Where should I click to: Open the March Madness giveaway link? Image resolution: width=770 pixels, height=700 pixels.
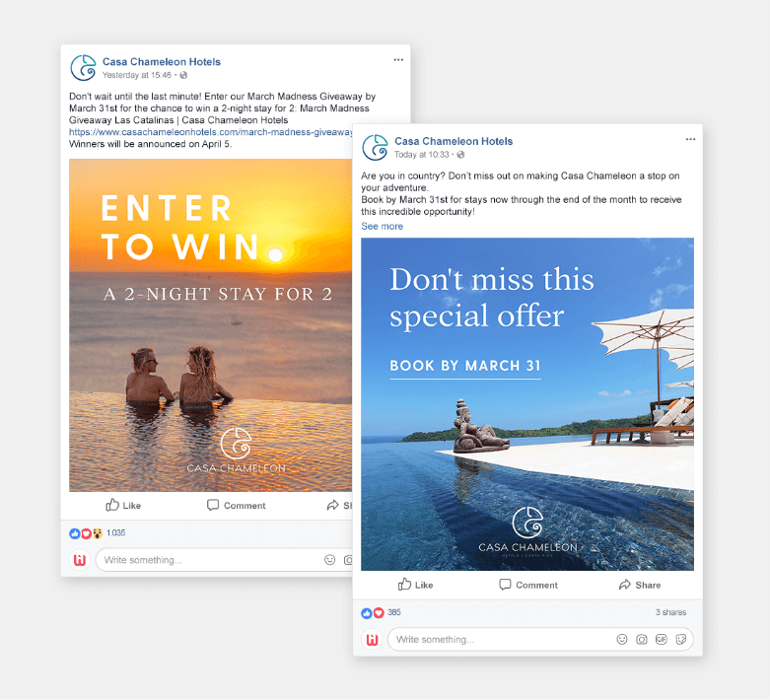(211, 132)
